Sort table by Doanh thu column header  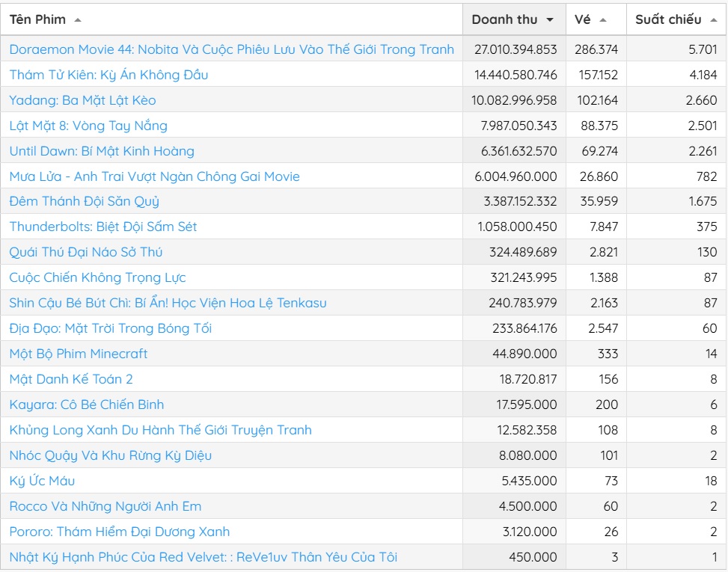point(505,19)
